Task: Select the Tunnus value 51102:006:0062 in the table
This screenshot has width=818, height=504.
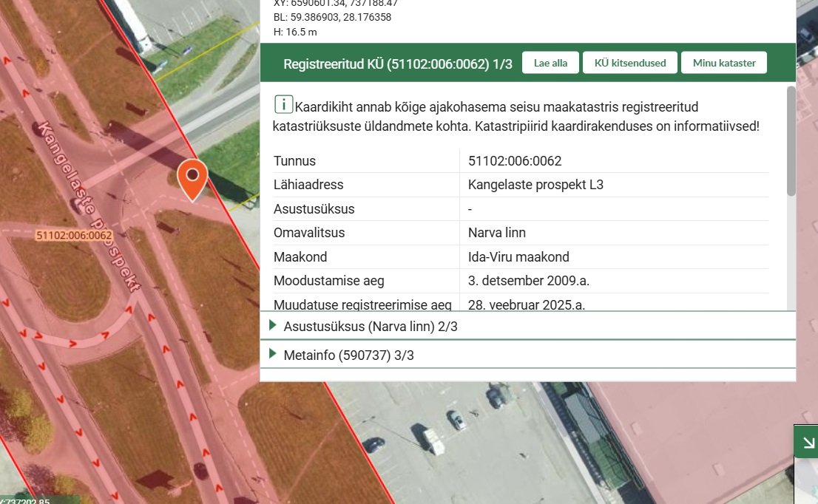Action: tap(515, 161)
